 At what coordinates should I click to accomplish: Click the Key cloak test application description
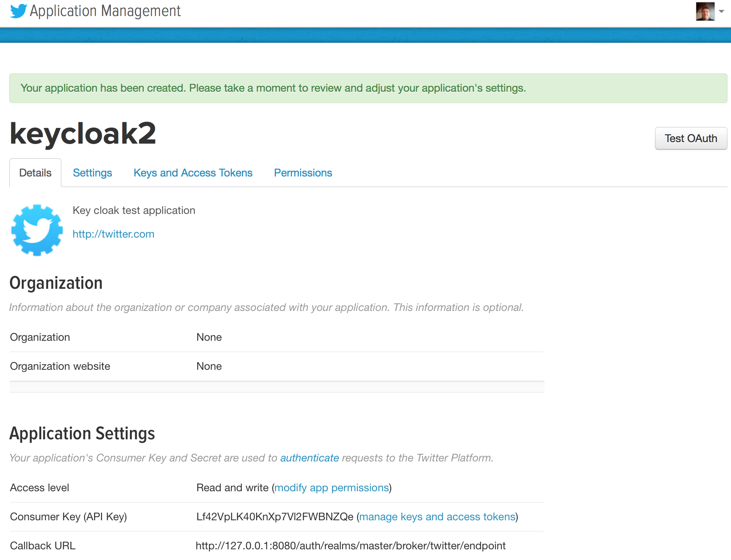[134, 210]
